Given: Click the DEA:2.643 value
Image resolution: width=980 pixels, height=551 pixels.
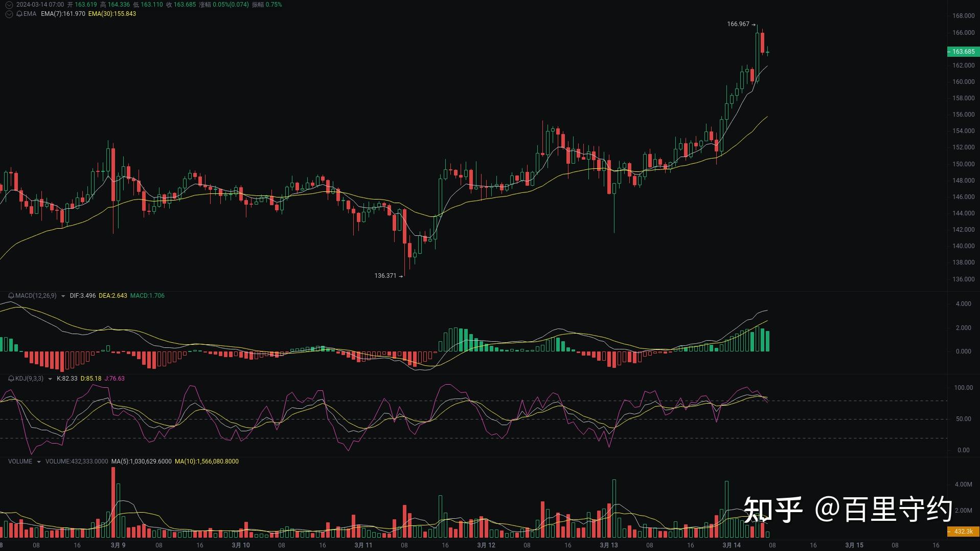Looking at the screenshot, I should pos(113,296).
